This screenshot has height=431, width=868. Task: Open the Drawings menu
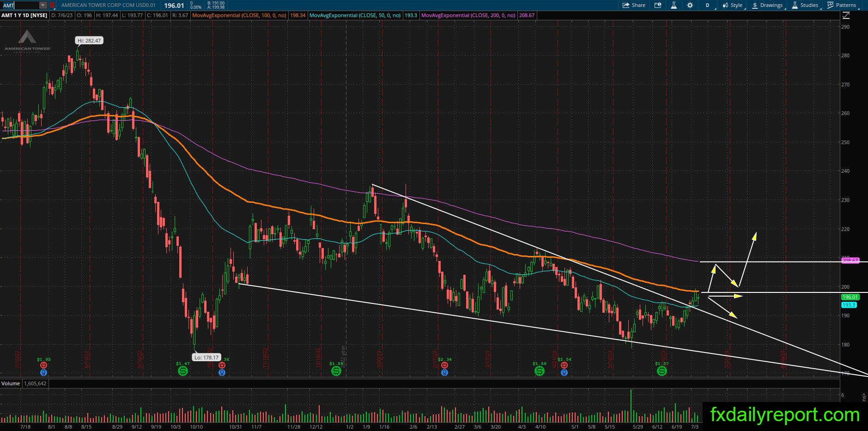(767, 5)
